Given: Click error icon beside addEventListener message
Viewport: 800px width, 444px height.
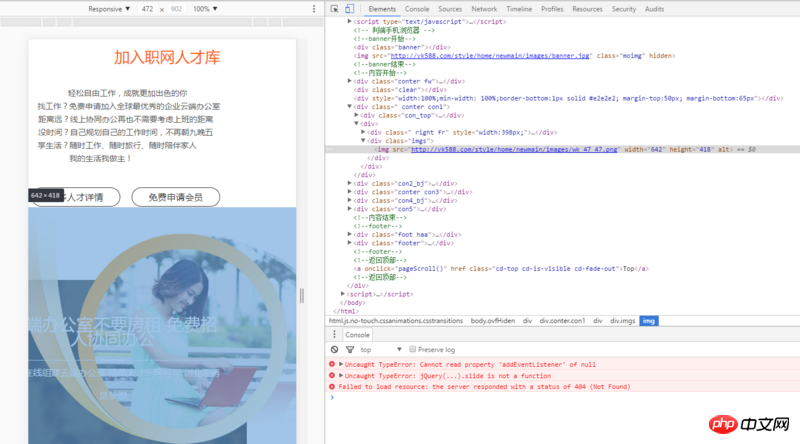Looking at the screenshot, I should 333,363.
